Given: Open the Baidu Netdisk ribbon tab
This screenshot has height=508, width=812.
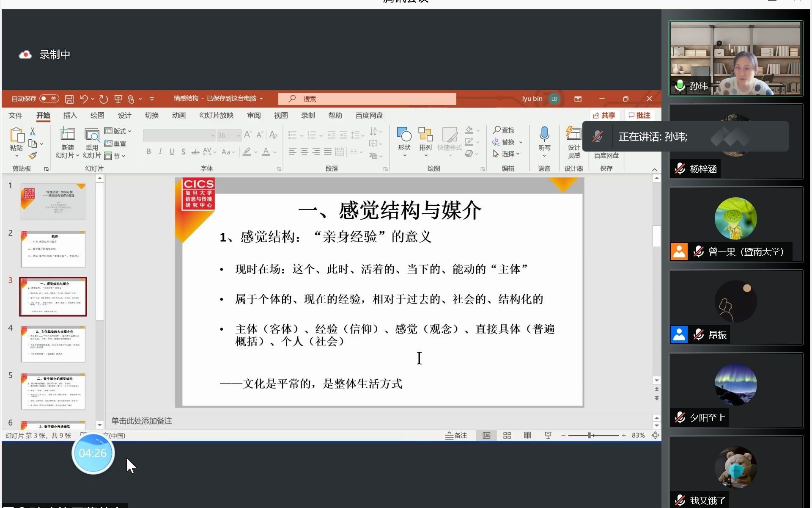Looking at the screenshot, I should (369, 116).
